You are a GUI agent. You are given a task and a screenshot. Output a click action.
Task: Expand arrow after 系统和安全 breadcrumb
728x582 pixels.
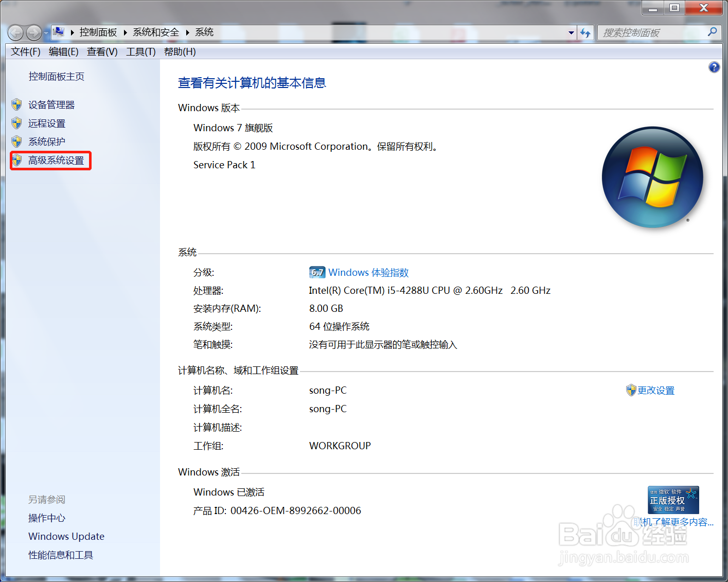(187, 32)
